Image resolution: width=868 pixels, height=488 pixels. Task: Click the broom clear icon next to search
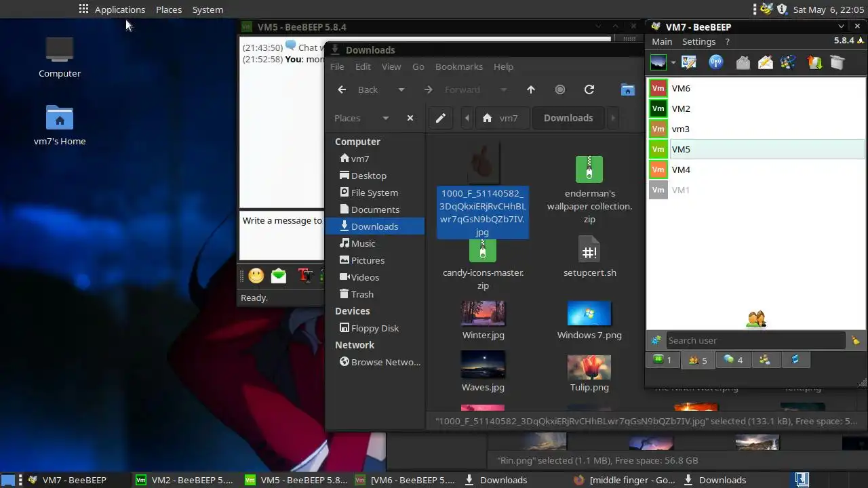855,340
